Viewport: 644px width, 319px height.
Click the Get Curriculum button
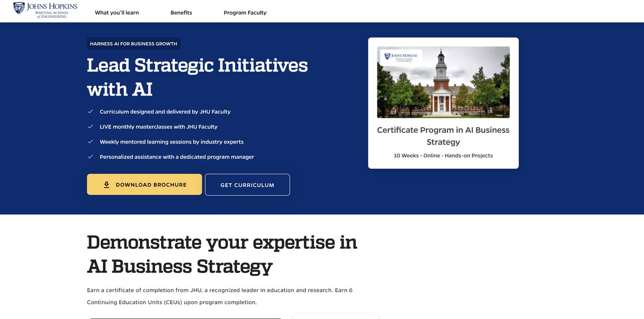tap(248, 185)
